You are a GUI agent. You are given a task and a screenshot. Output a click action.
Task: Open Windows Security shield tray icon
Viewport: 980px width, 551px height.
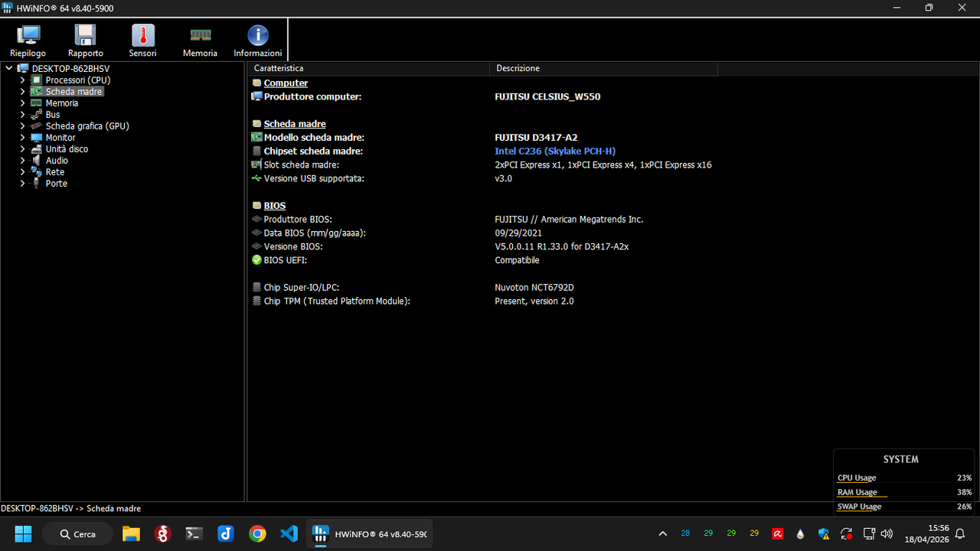[x=824, y=533]
